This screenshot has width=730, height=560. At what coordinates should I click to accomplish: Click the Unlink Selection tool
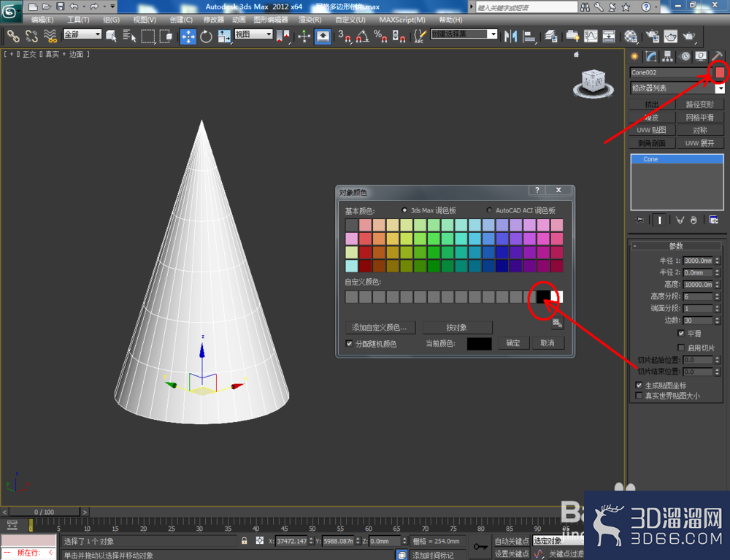(x=31, y=36)
